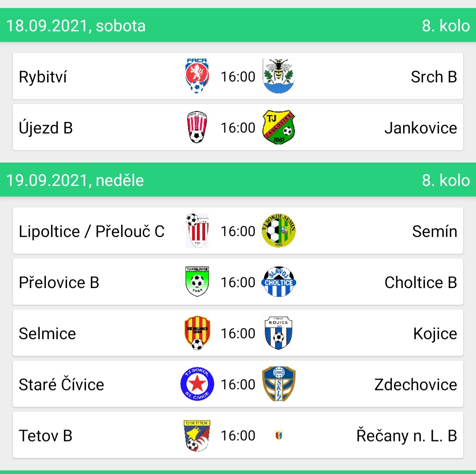Image resolution: width=476 pixels, height=474 pixels.
Task: Select the 18.09.2021 sobota header
Action: [238, 25]
